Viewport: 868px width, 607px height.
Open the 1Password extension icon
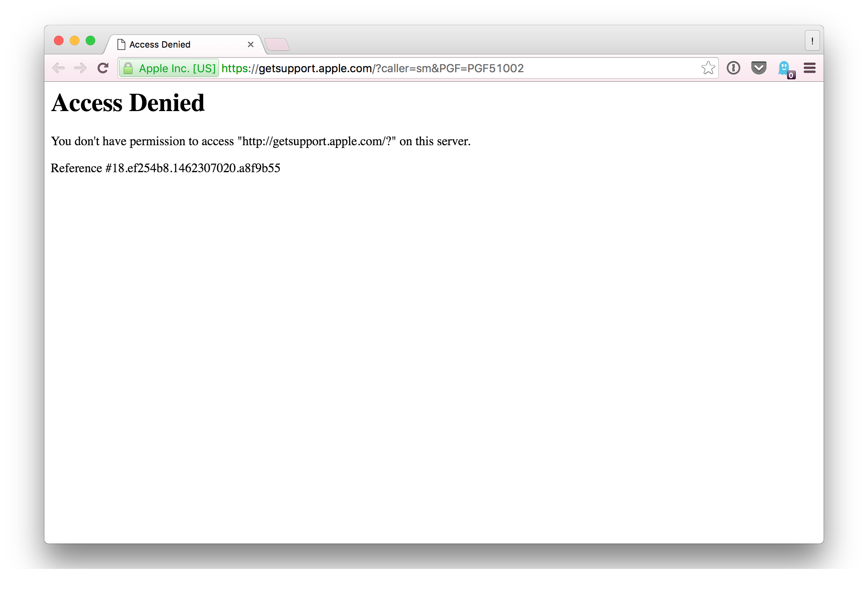733,68
